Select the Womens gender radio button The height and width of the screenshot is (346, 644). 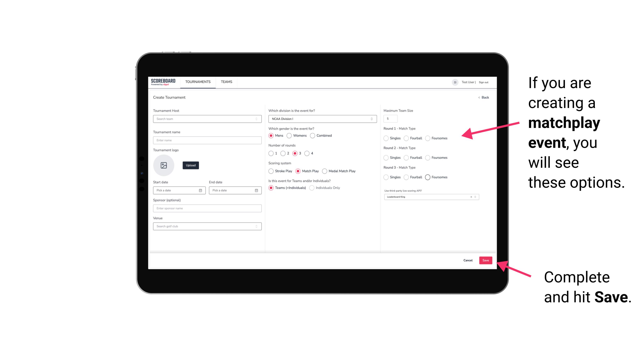point(289,135)
